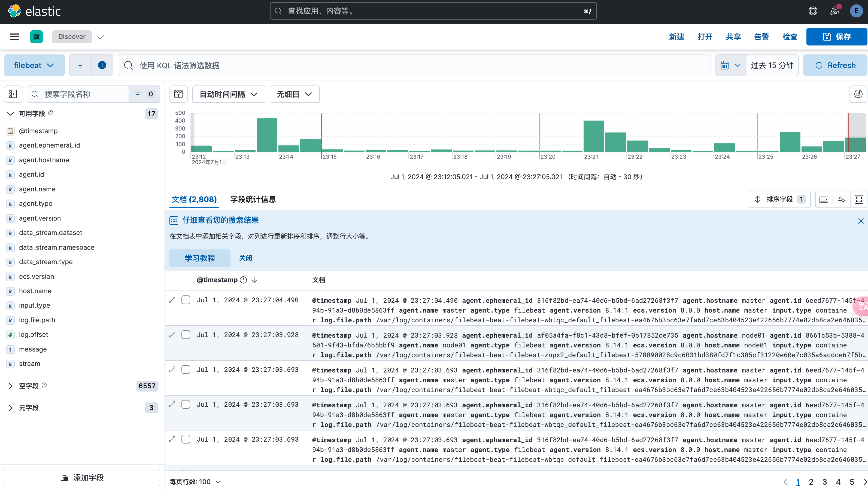Click 添加字段 add field button

click(x=82, y=478)
